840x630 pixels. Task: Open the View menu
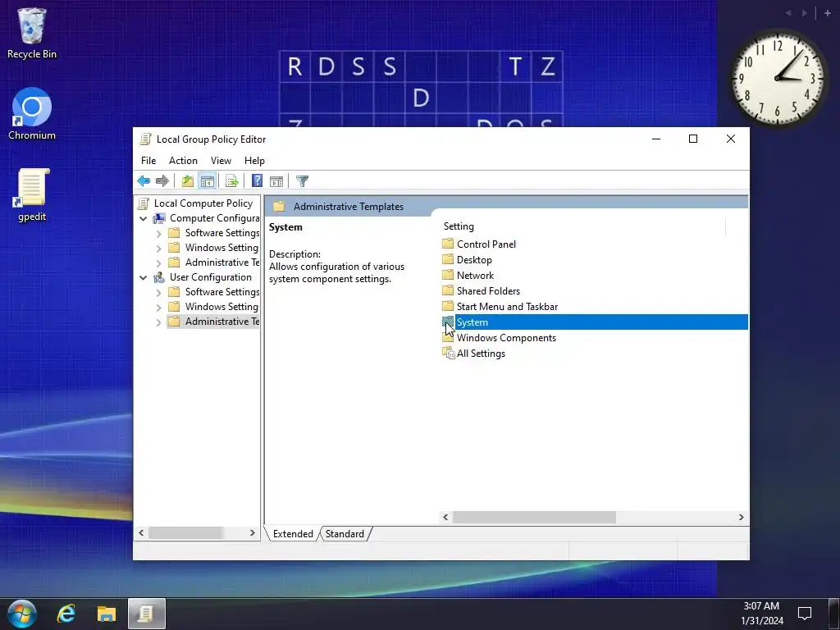click(221, 161)
